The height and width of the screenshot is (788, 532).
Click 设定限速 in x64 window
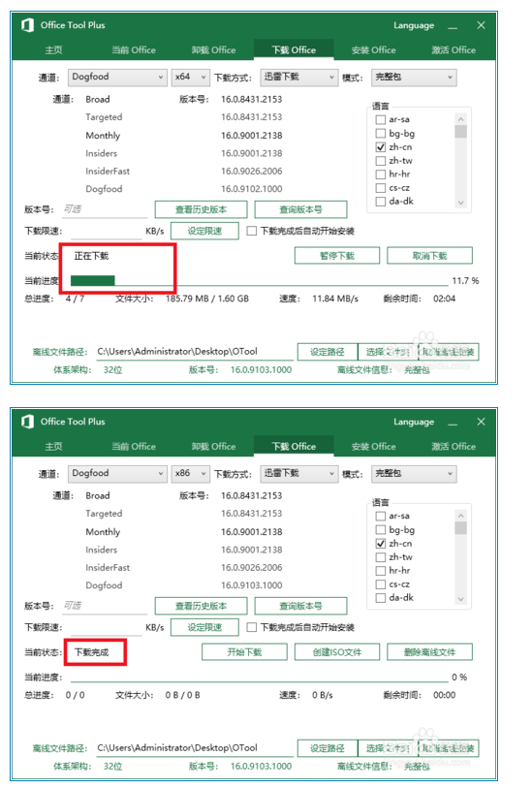(204, 231)
